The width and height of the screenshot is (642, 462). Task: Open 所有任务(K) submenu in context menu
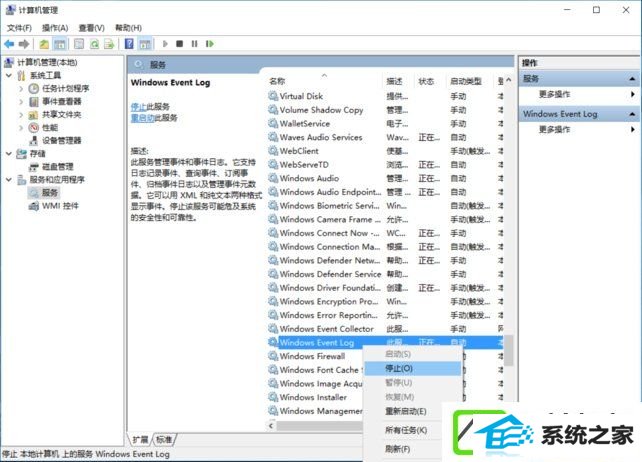(406, 430)
